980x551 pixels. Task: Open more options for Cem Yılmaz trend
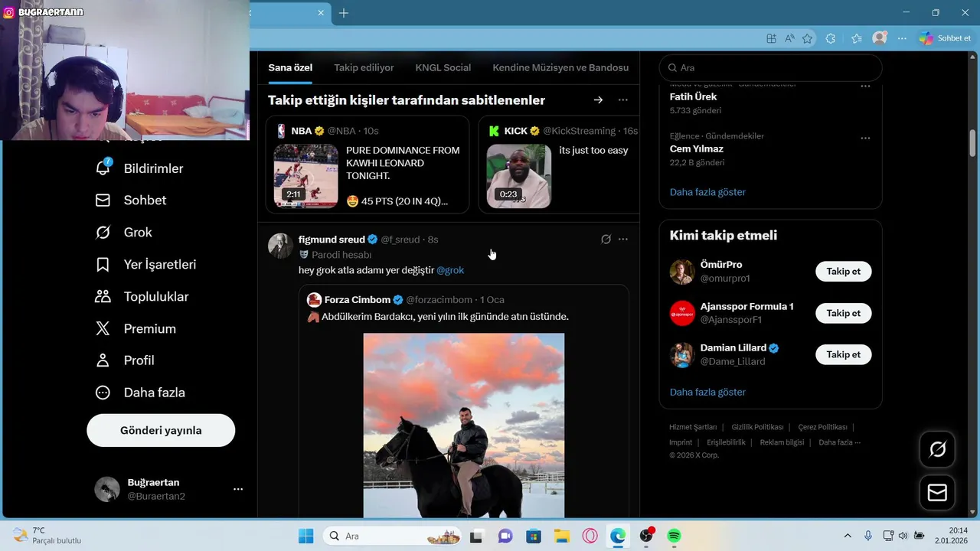865,139
